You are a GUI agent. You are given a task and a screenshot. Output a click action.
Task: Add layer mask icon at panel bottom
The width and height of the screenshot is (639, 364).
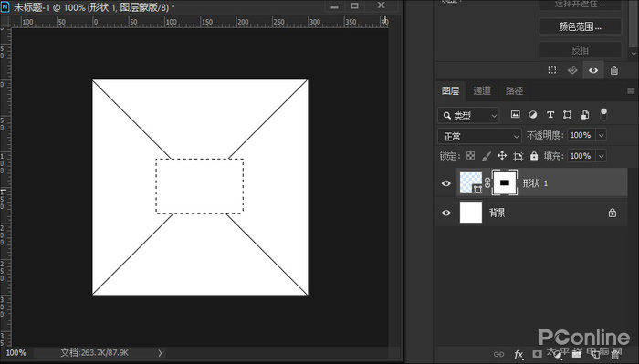(x=538, y=354)
